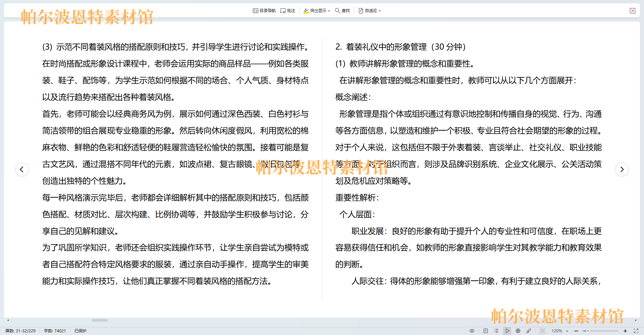The image size is (644, 335).
Task: Click the line '以及流行趋势来搭配出各种着装风格。'
Action: tap(109, 97)
